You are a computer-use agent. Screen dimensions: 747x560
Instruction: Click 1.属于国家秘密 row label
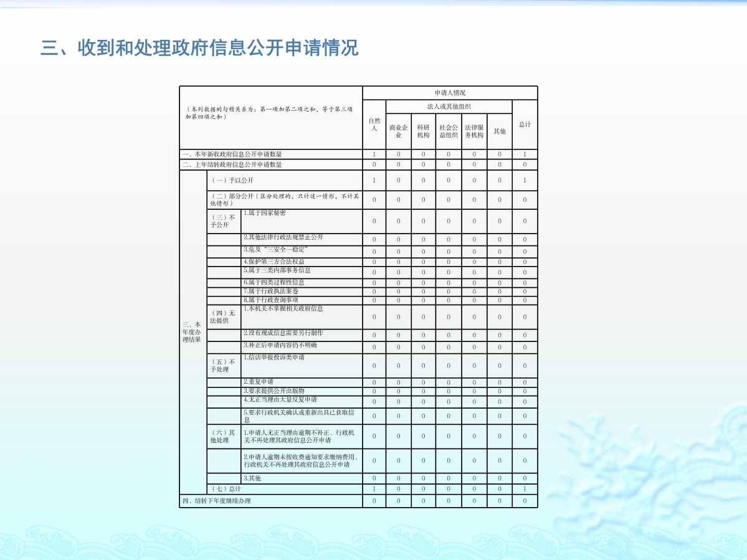click(302, 221)
